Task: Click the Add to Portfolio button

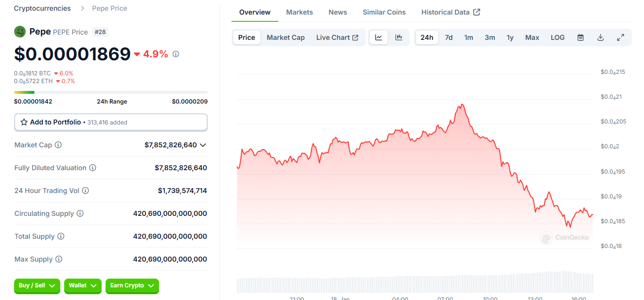Action: pos(111,122)
